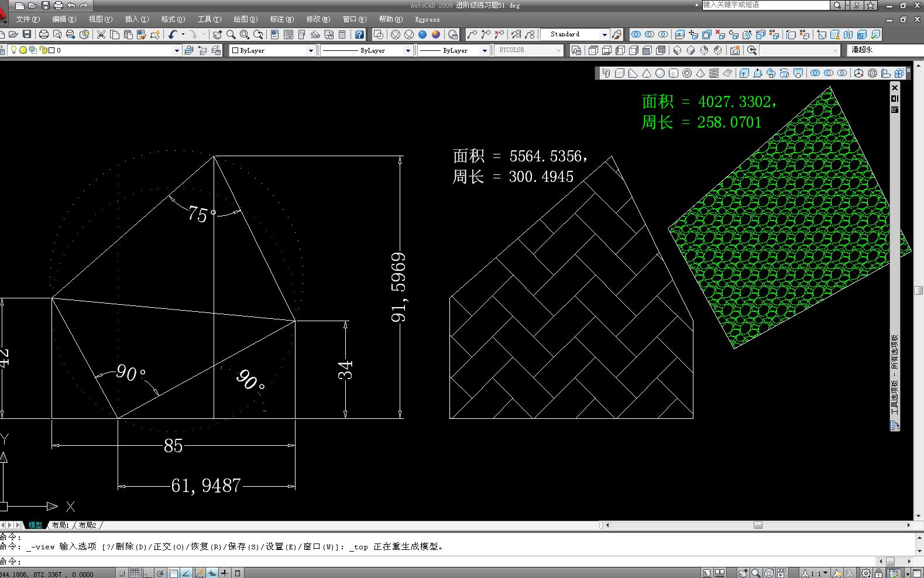Toggle the layer 0 lock icon

click(x=42, y=50)
